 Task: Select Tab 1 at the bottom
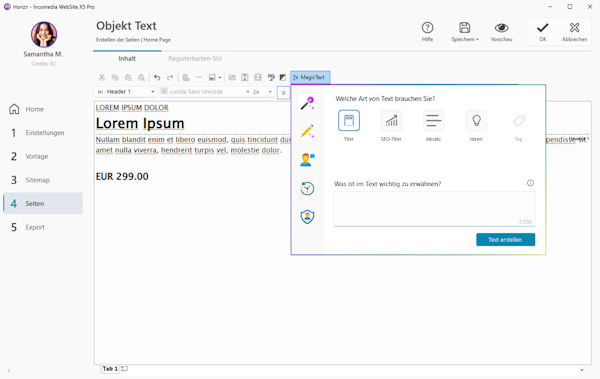110,369
